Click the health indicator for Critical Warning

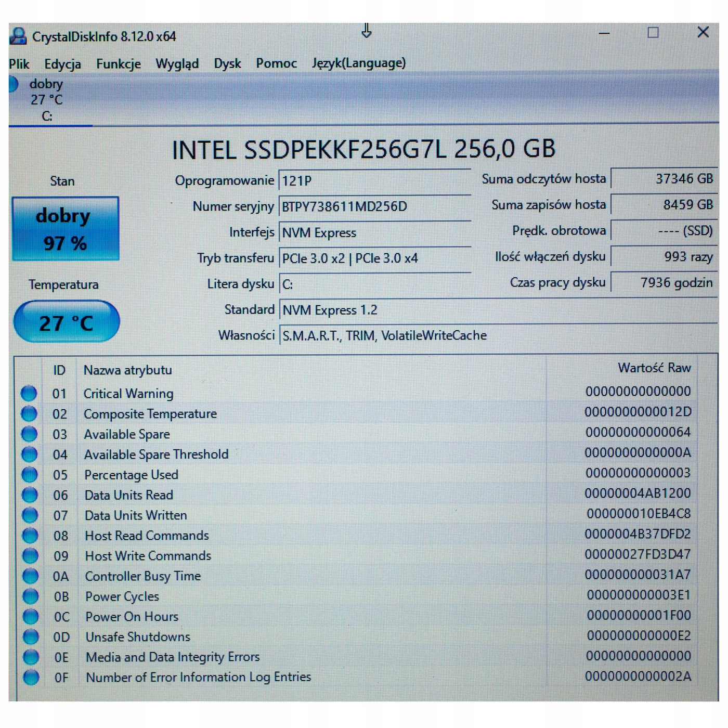29,393
